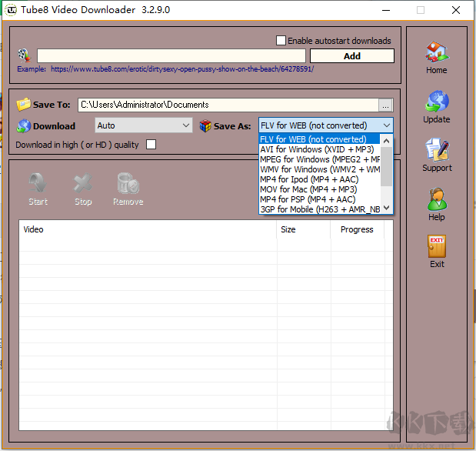Select MP4 for Ipod (MP4 + AAC)

[x=319, y=179]
